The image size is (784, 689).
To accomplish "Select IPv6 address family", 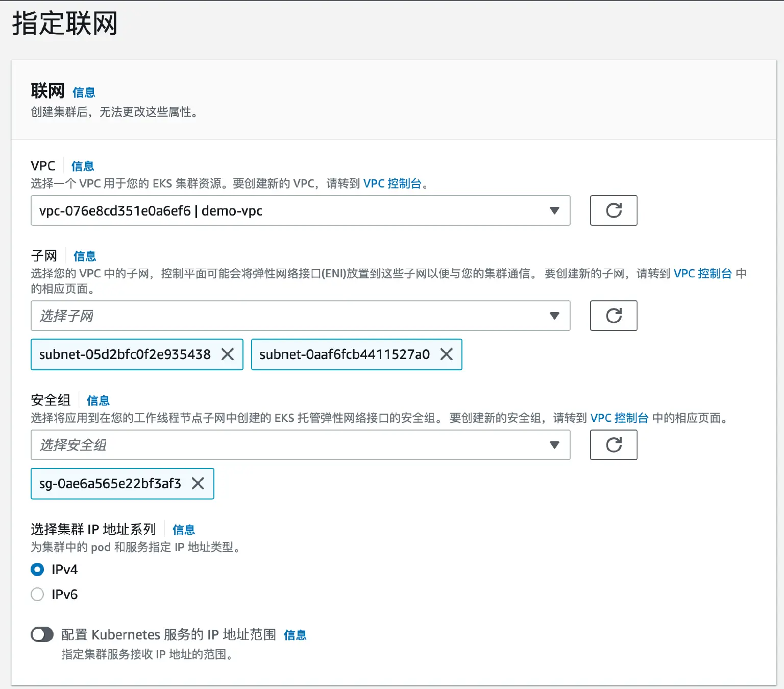I will pos(37,595).
